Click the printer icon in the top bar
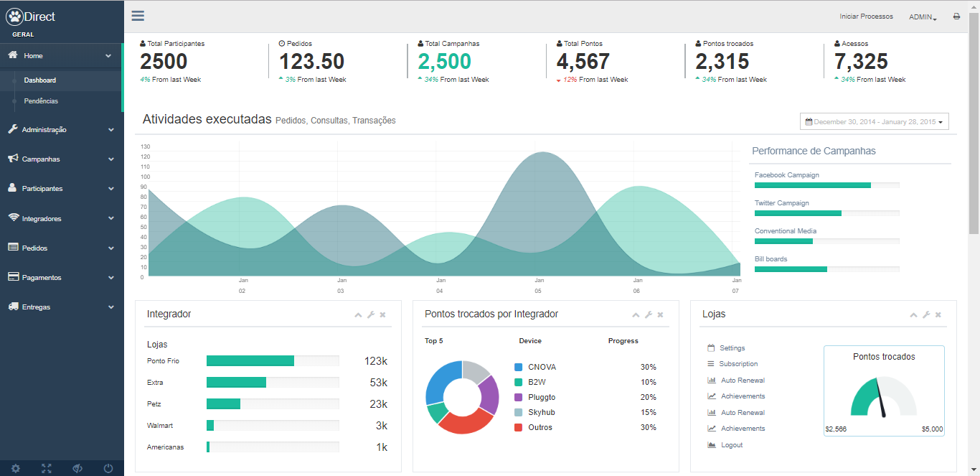Viewport: 980px width, 476px height. pyautogui.click(x=956, y=17)
